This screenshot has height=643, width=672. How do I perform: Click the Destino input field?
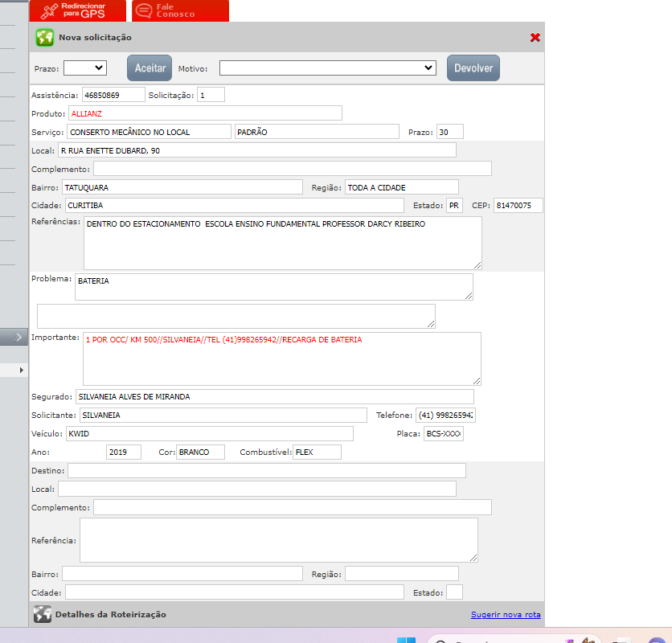(266, 470)
